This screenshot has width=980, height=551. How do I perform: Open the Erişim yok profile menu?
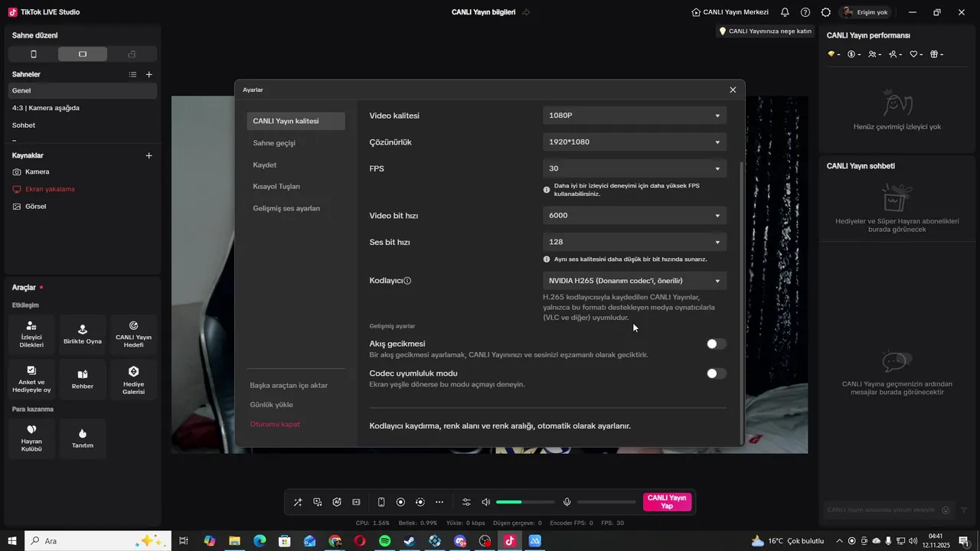[866, 12]
